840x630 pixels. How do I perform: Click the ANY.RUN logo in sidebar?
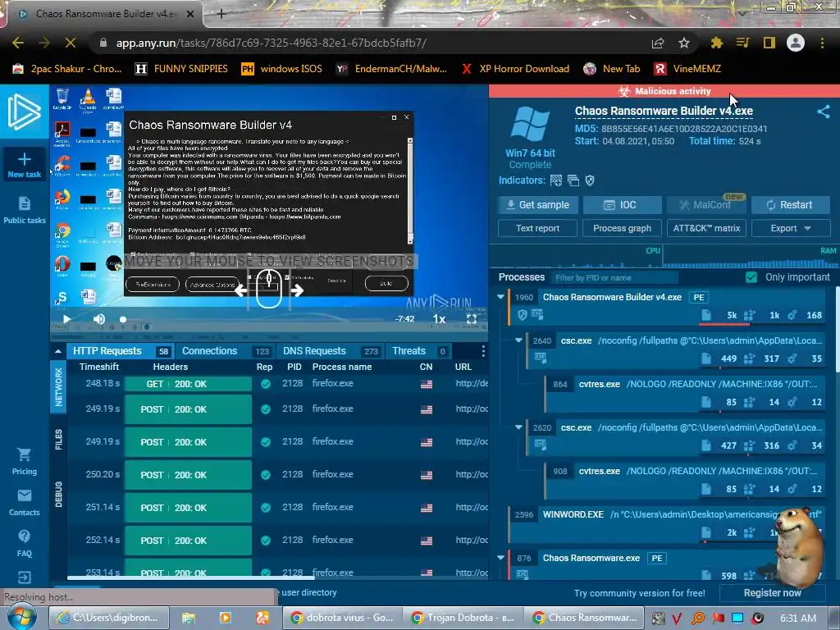[24, 112]
